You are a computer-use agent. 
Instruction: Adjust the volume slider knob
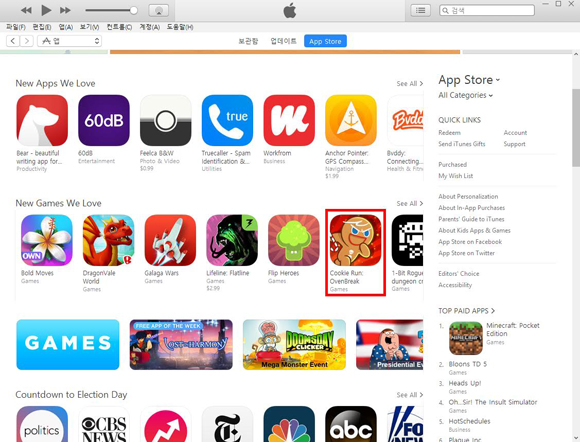click(x=134, y=10)
